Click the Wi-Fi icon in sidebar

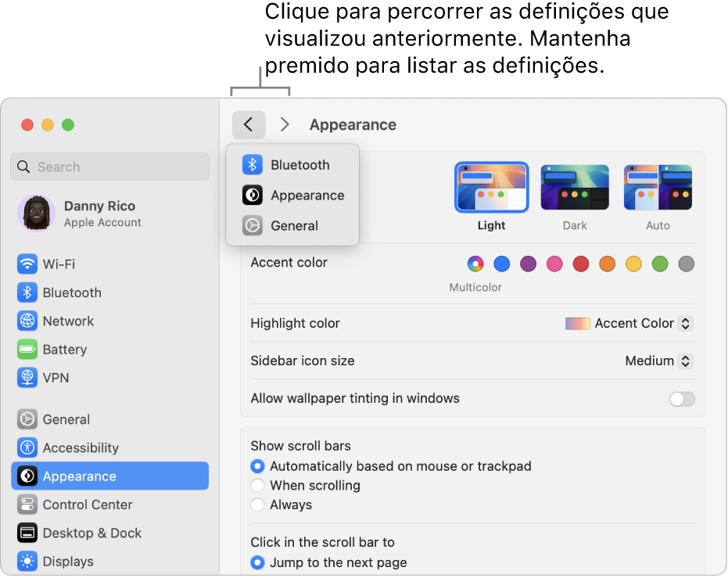[x=27, y=264]
